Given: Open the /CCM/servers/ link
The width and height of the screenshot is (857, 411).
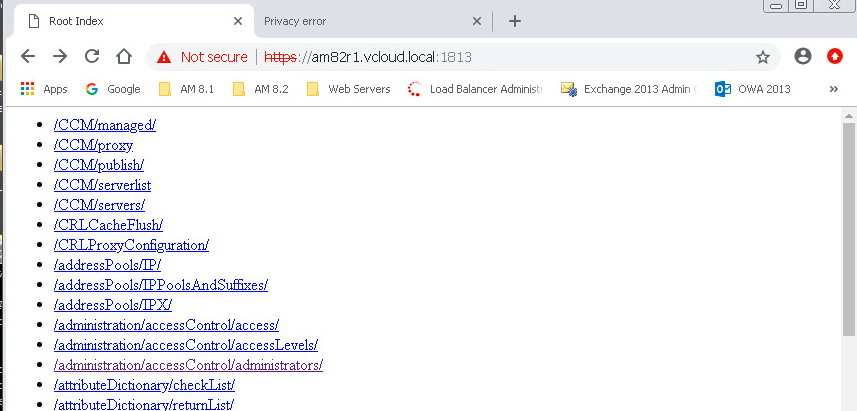Looking at the screenshot, I should [99, 205].
